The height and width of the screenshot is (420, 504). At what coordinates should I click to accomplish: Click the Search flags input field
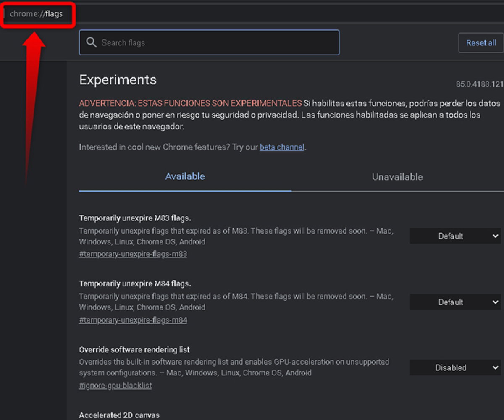click(x=209, y=42)
